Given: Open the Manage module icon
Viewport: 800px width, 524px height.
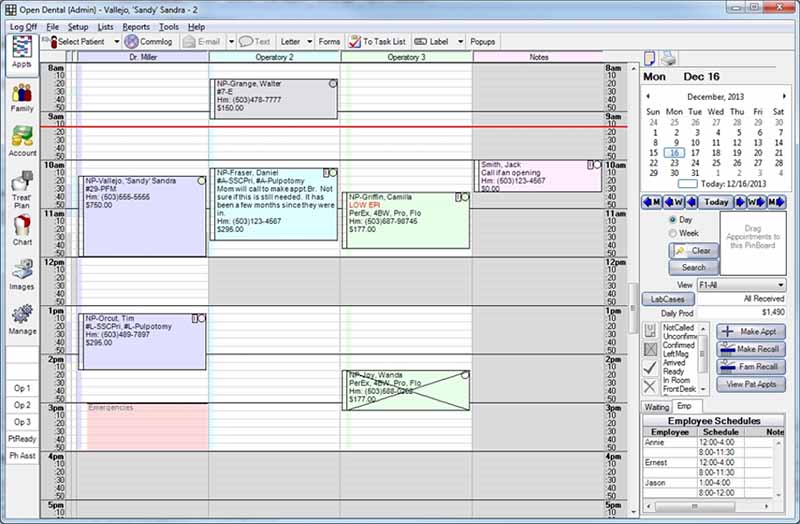Looking at the screenshot, I should point(21,319).
